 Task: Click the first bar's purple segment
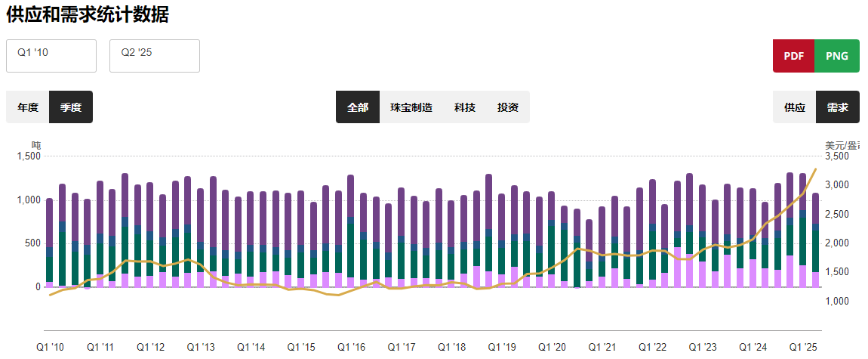[50, 223]
